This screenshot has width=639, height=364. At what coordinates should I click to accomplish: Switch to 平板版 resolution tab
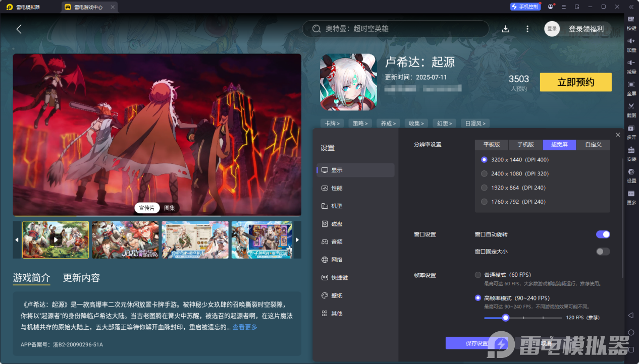492,145
